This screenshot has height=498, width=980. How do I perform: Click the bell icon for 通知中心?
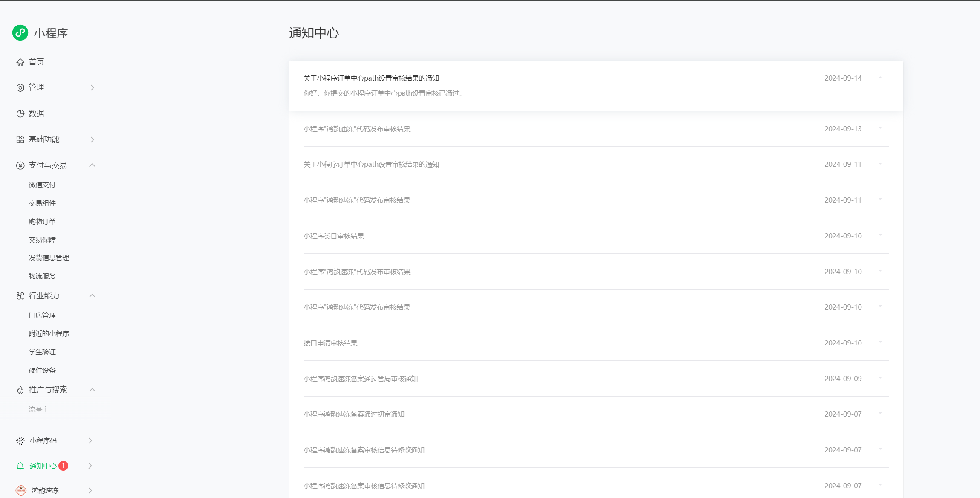click(20, 466)
